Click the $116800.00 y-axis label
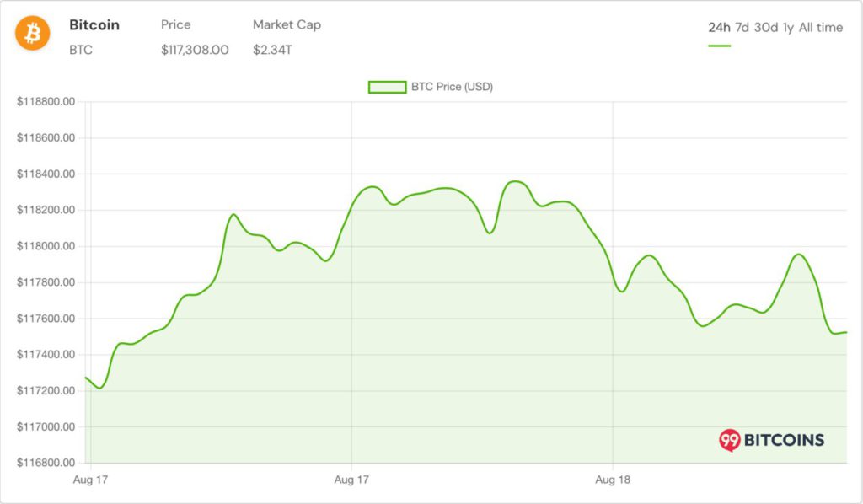Screen dimensions: 863x504 coord(46,463)
